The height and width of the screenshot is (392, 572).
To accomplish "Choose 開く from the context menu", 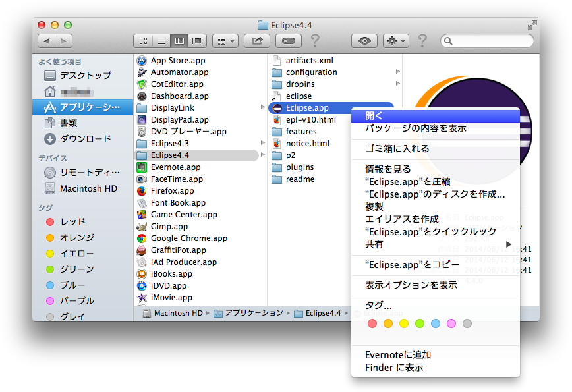I will tap(436, 115).
